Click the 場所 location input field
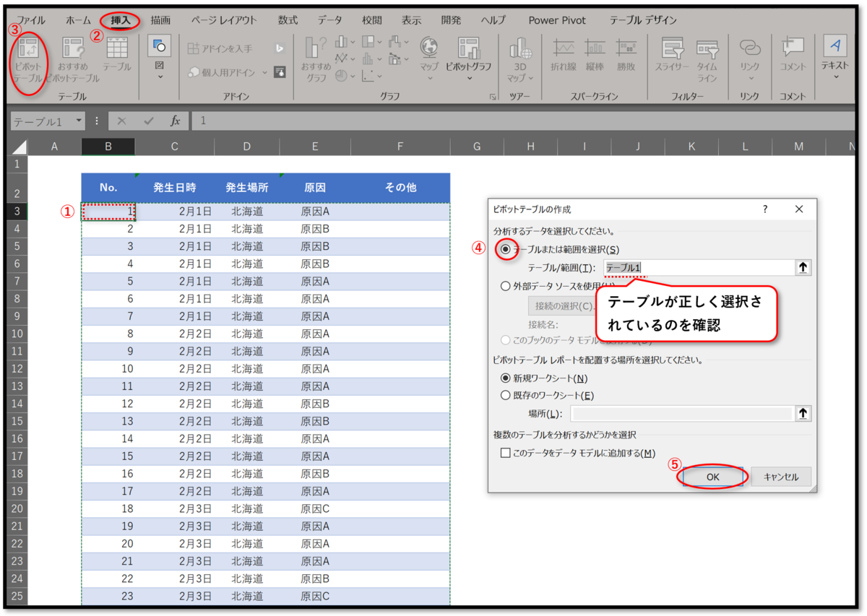The width and height of the screenshot is (867, 616). coord(681,414)
